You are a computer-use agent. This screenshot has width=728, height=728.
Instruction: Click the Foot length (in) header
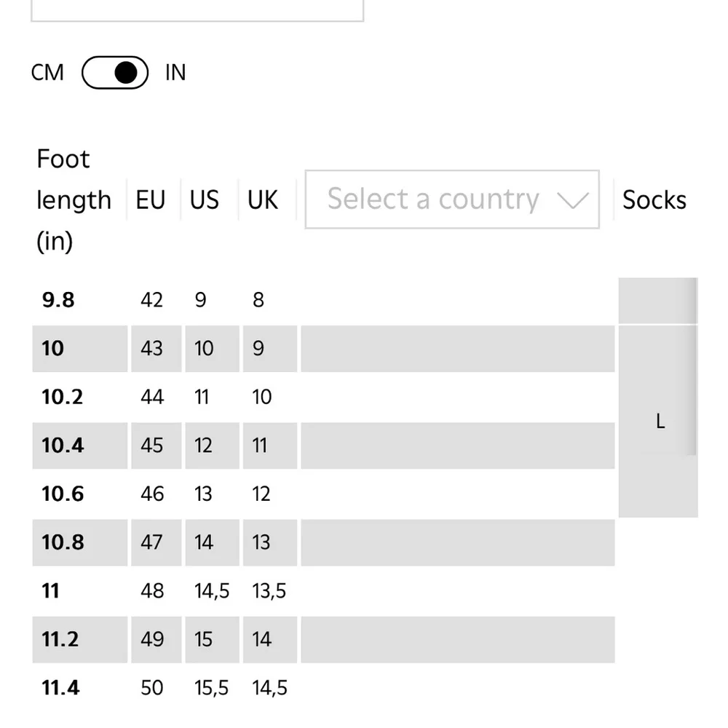coord(74,199)
